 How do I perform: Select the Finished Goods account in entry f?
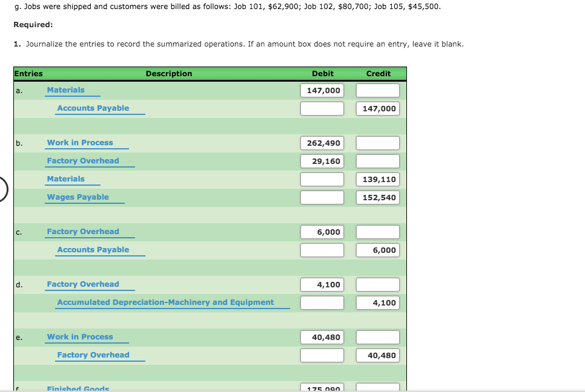78,388
